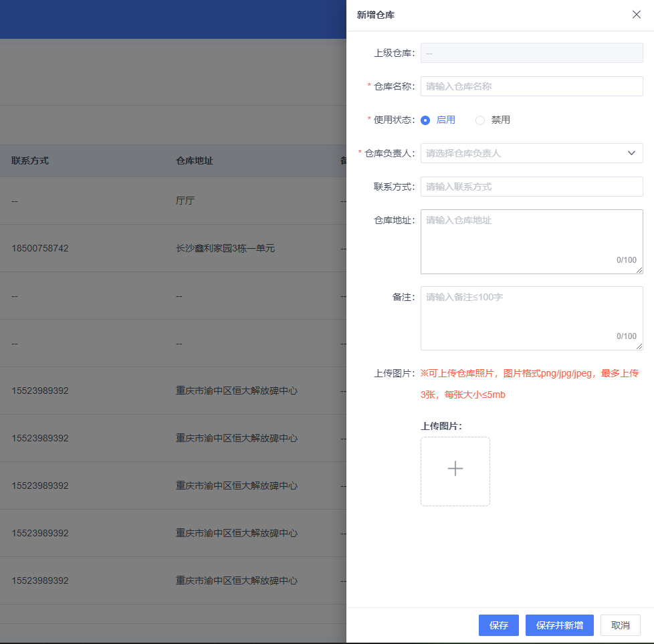Focus the 联系方式 input field

532,187
